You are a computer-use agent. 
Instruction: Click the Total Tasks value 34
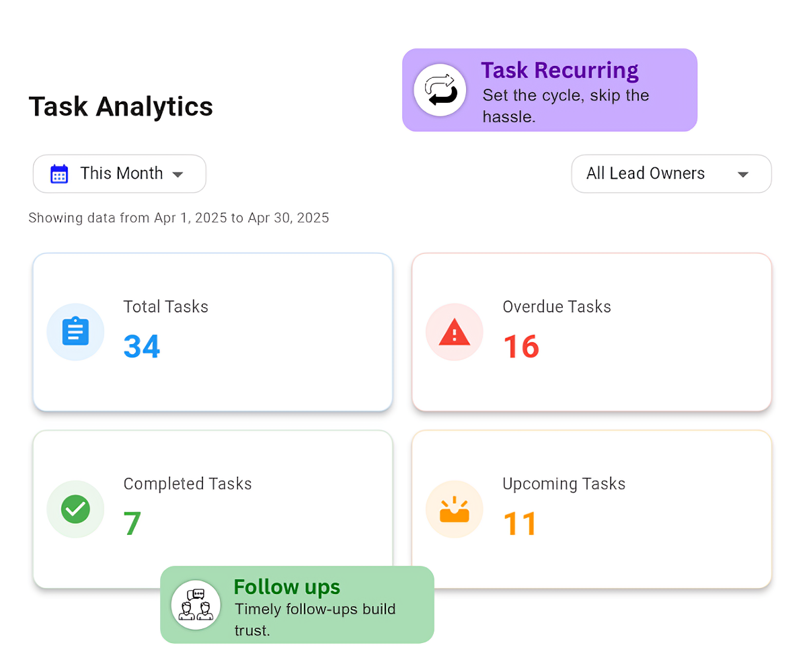[141, 346]
